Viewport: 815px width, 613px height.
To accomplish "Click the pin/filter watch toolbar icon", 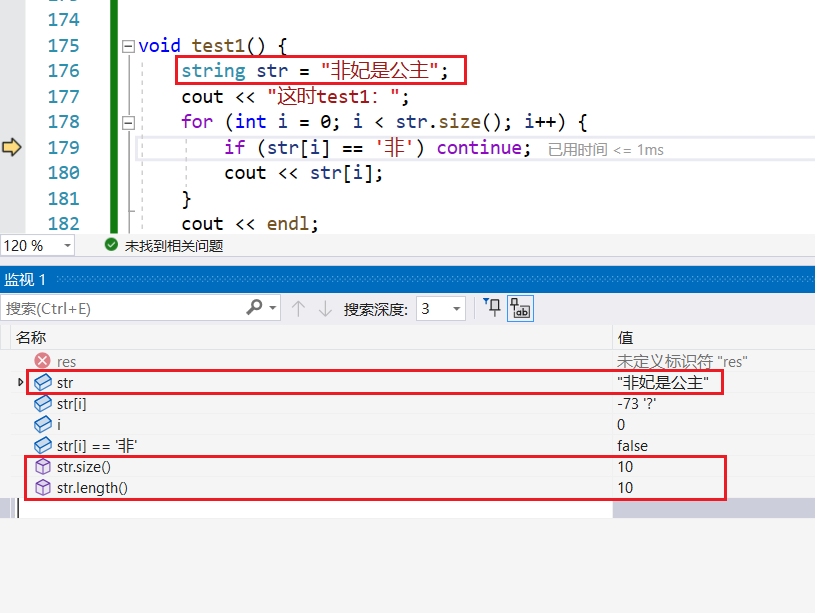I will (x=492, y=308).
